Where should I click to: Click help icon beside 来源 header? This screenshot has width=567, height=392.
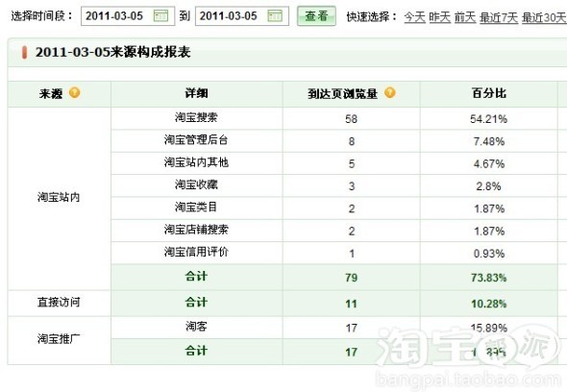click(x=75, y=93)
